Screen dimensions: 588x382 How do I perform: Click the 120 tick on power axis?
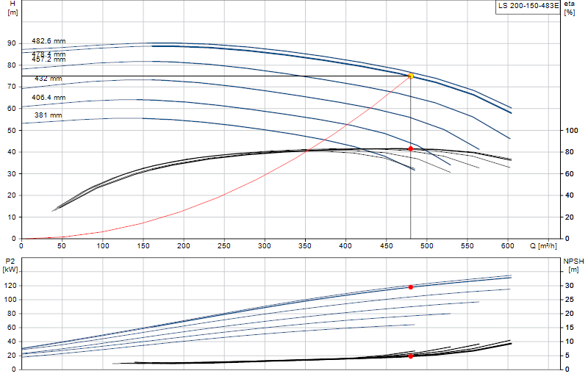(10, 286)
